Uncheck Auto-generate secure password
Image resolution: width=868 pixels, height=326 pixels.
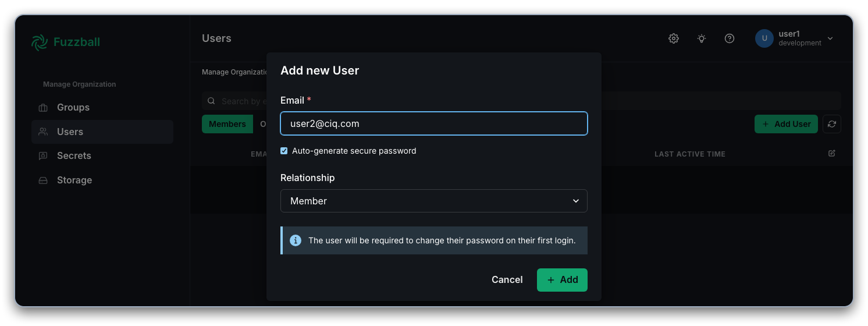284,151
